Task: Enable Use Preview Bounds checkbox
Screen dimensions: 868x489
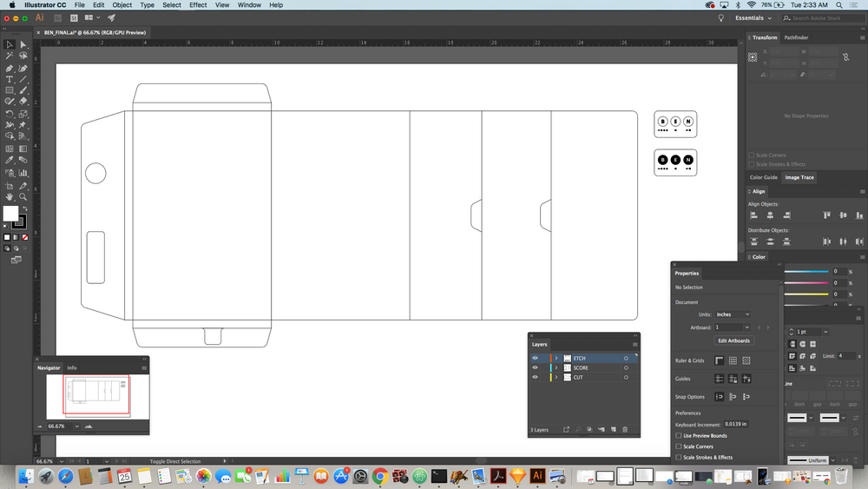Action: (679, 435)
